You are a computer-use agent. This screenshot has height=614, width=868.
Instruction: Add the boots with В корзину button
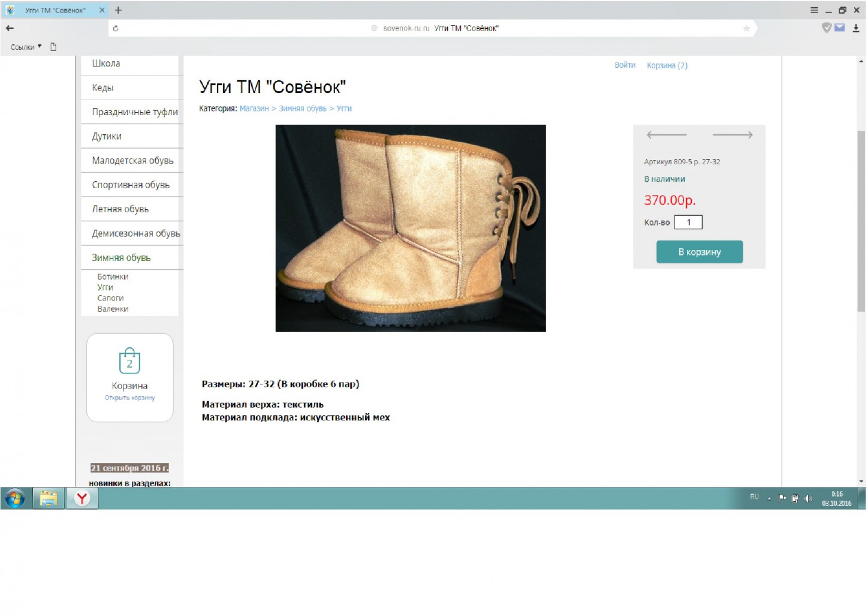pyautogui.click(x=700, y=252)
